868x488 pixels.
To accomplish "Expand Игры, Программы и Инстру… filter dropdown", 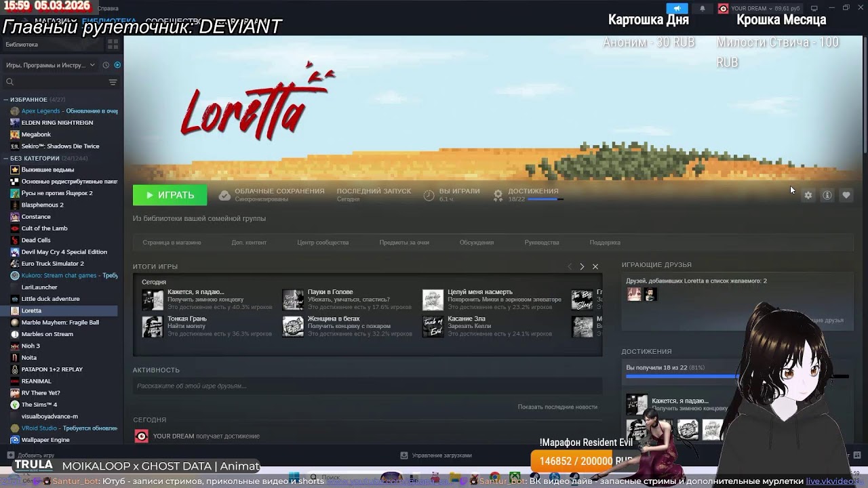I will [x=51, y=65].
